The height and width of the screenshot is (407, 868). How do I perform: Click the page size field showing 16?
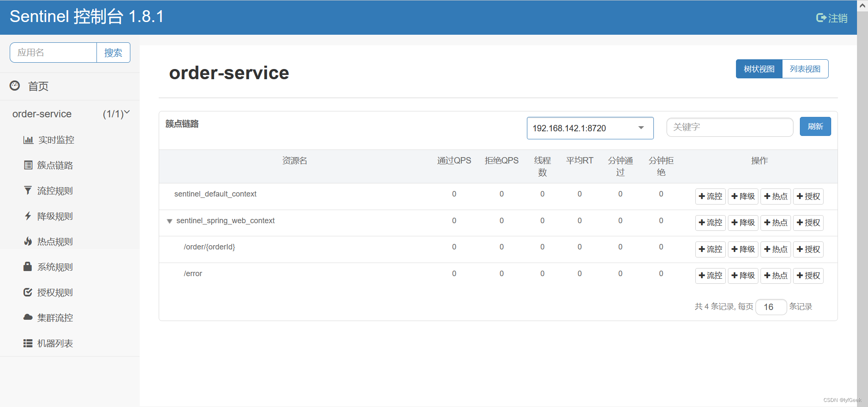coord(771,307)
